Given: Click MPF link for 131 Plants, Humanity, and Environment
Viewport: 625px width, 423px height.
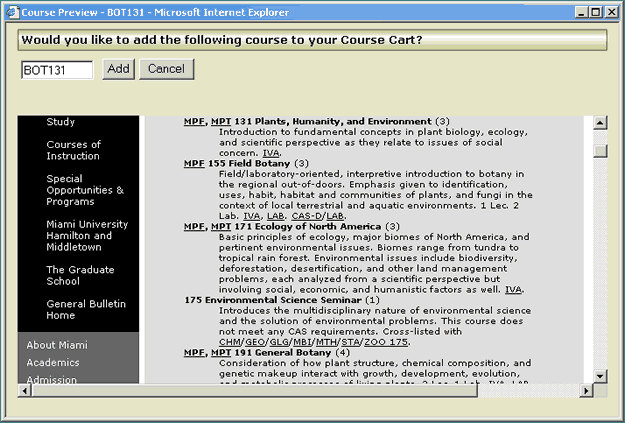Looking at the screenshot, I should coord(194,121).
